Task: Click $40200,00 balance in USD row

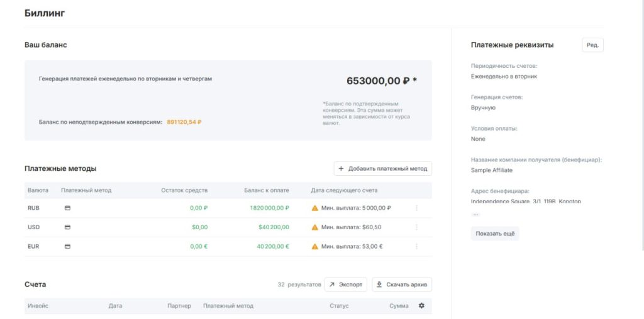Action: [274, 227]
